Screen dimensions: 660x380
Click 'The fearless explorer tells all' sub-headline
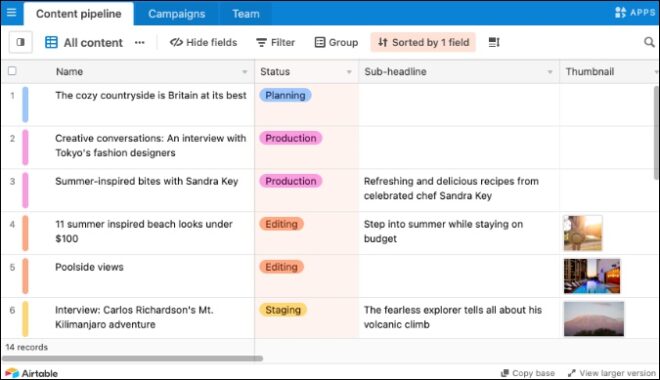(x=453, y=317)
